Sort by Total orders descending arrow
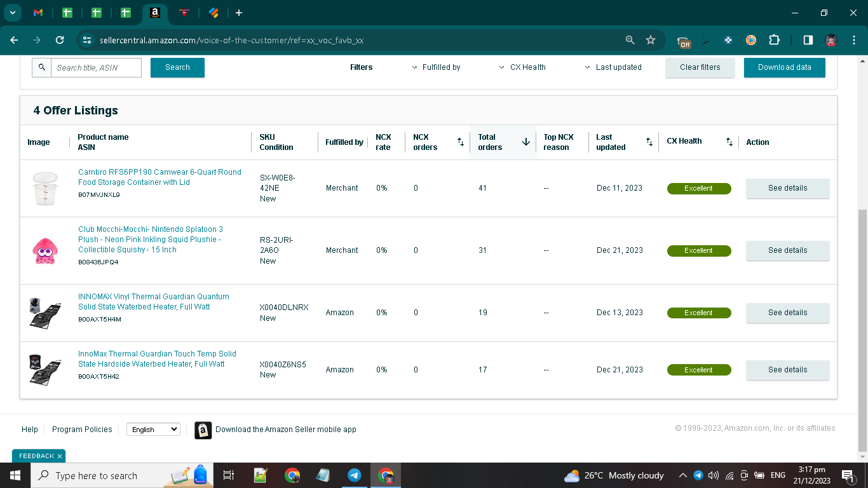The width and height of the screenshot is (868, 488). click(526, 142)
